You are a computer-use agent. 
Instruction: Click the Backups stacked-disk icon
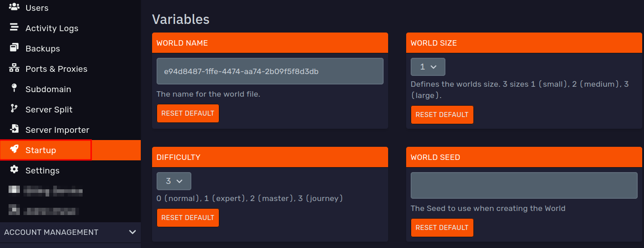click(x=14, y=48)
